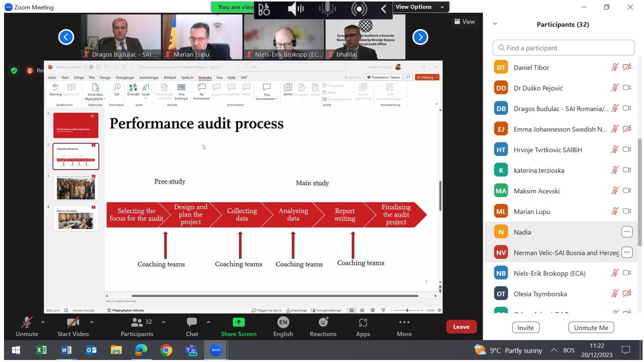Open the Zoom Apps panel
644x362 pixels.
tap(363, 327)
